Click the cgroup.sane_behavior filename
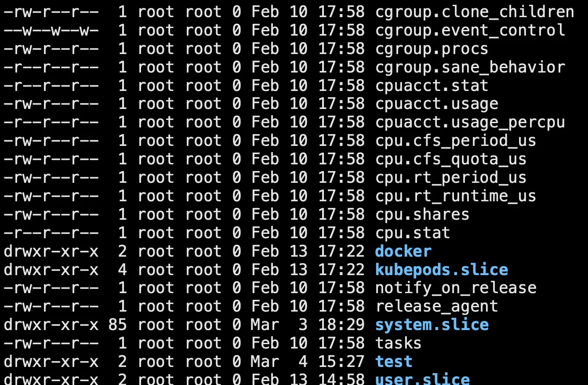The image size is (588, 385). [x=470, y=67]
